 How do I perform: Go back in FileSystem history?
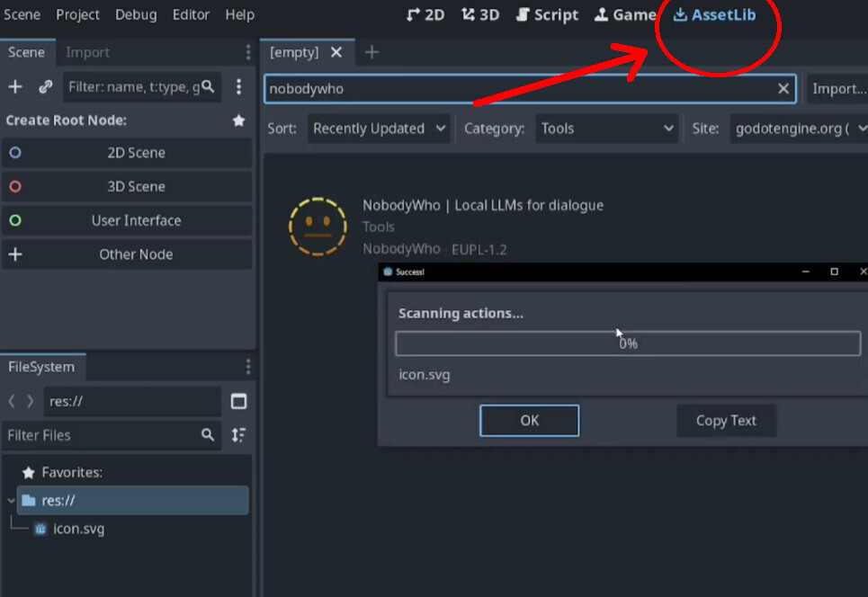(x=12, y=401)
